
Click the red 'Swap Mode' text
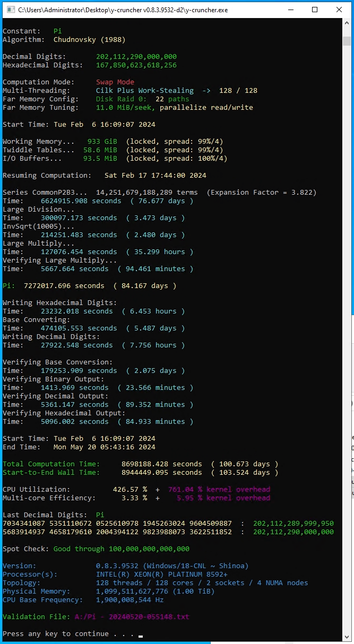[x=115, y=82]
